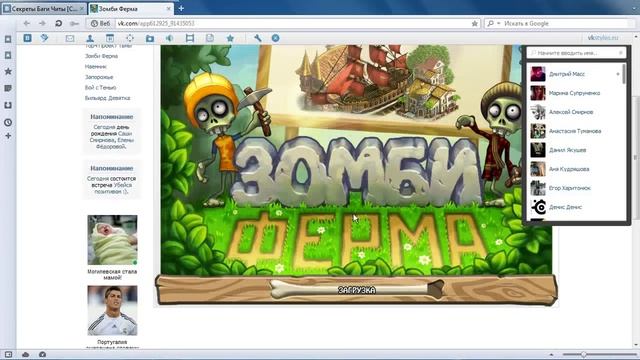Click the VK logo toolbar icon
640x360 pixels.
tap(27, 38)
